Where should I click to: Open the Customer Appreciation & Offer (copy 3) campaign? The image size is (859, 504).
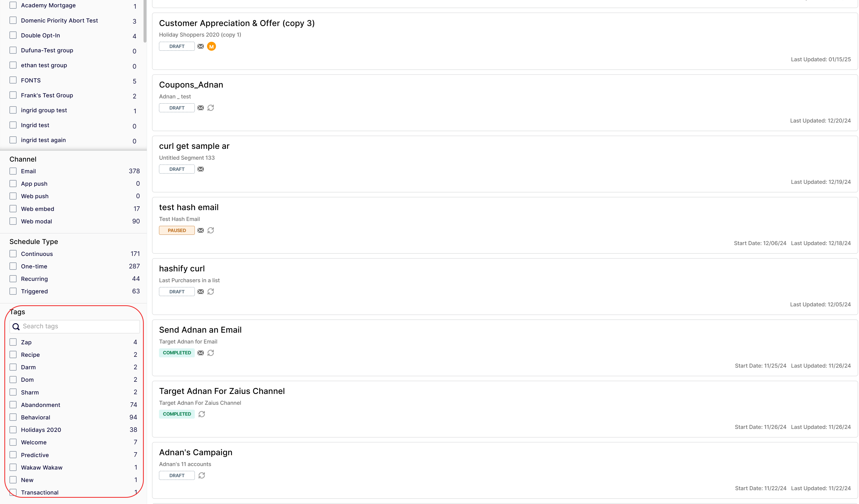[237, 23]
